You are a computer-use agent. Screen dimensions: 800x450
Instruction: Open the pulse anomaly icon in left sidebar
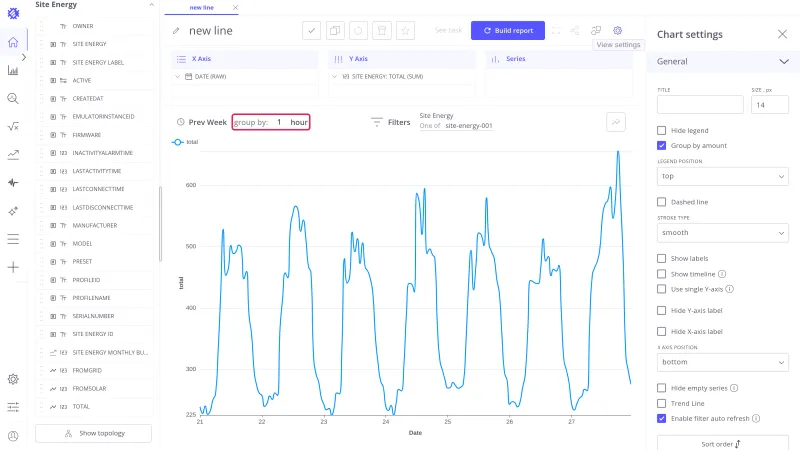(13, 183)
